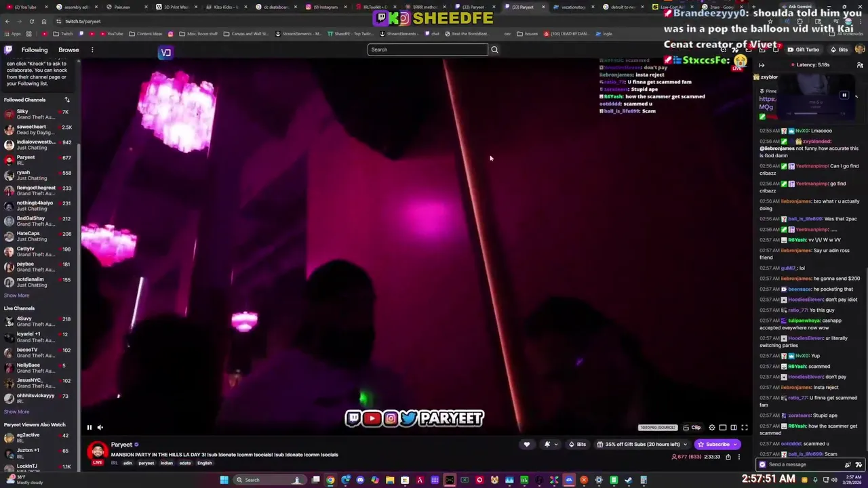Screen dimensions: 868x488
Task: Switch to the 3D Print browser tab
Action: point(176,7)
